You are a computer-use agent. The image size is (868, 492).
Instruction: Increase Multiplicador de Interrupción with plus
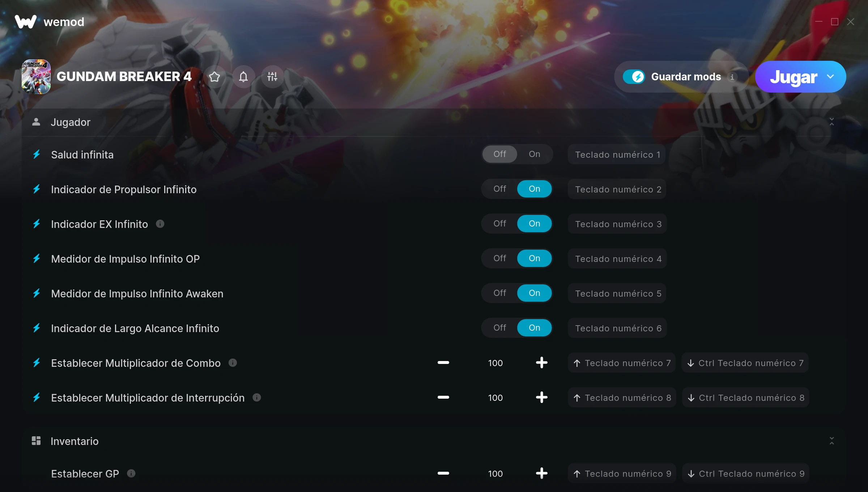541,397
